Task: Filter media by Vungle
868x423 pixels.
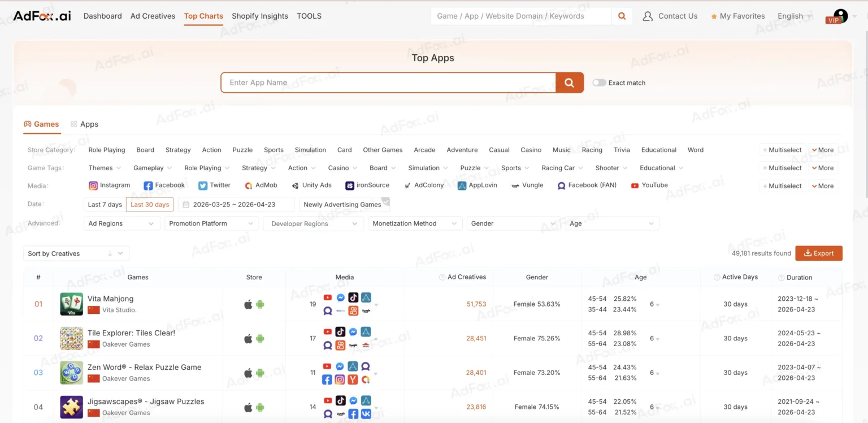Action: pyautogui.click(x=527, y=185)
